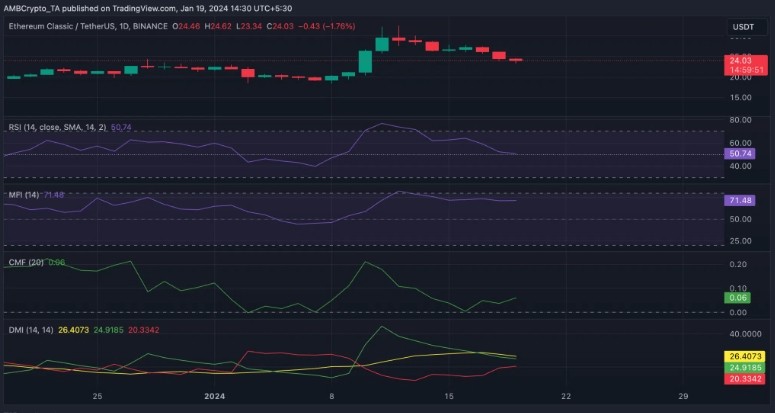Viewport: 775px width, 413px height.
Task: Click the 29 date label on time axis
Action: pyautogui.click(x=684, y=396)
